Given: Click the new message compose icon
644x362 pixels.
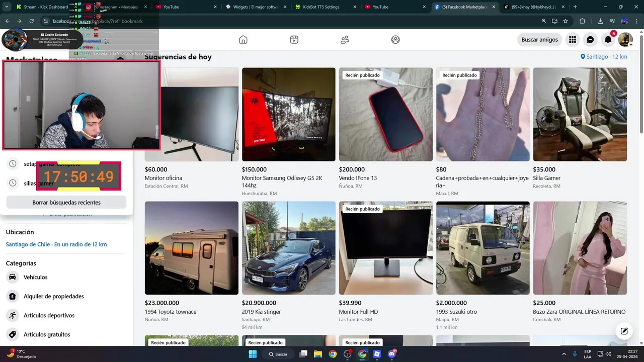Looking at the screenshot, I should point(624,331).
